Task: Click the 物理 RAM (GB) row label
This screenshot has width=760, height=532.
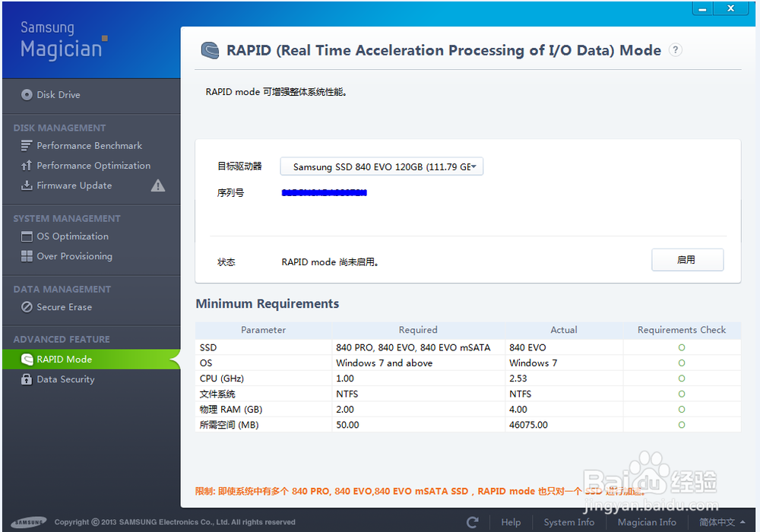Action: coord(231,410)
